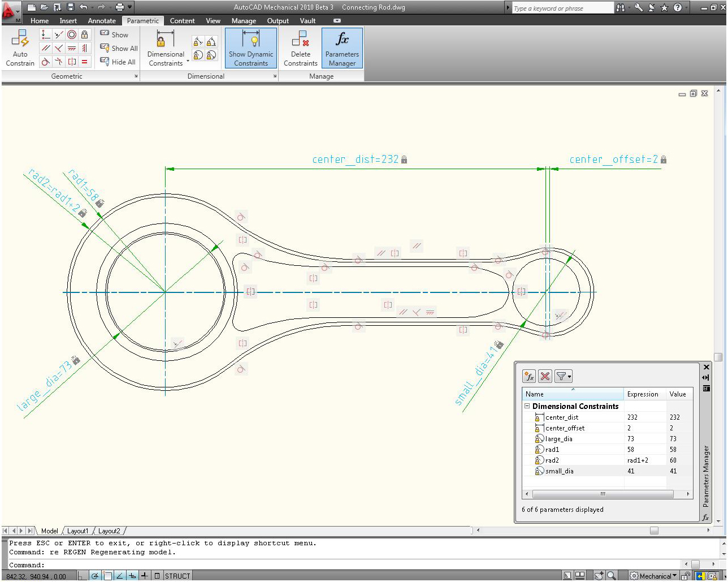Viewport: 728px width, 582px height.
Task: Toggle Object Snap in status bar
Action: click(x=108, y=576)
